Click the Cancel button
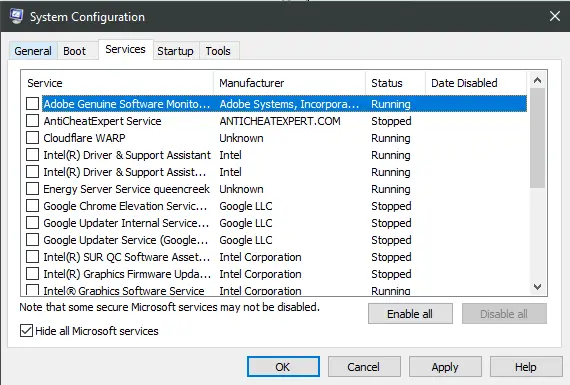This screenshot has width=570, height=385. (x=364, y=366)
